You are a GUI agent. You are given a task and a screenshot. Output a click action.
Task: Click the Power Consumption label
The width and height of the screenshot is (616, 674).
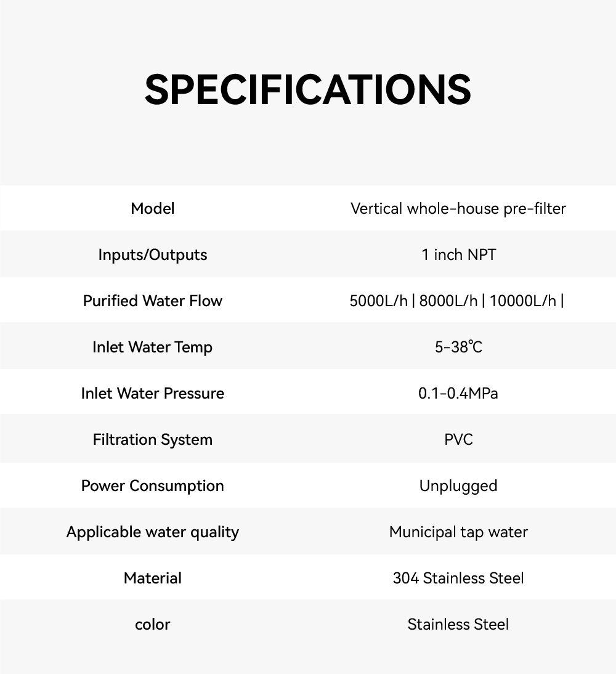pos(153,485)
